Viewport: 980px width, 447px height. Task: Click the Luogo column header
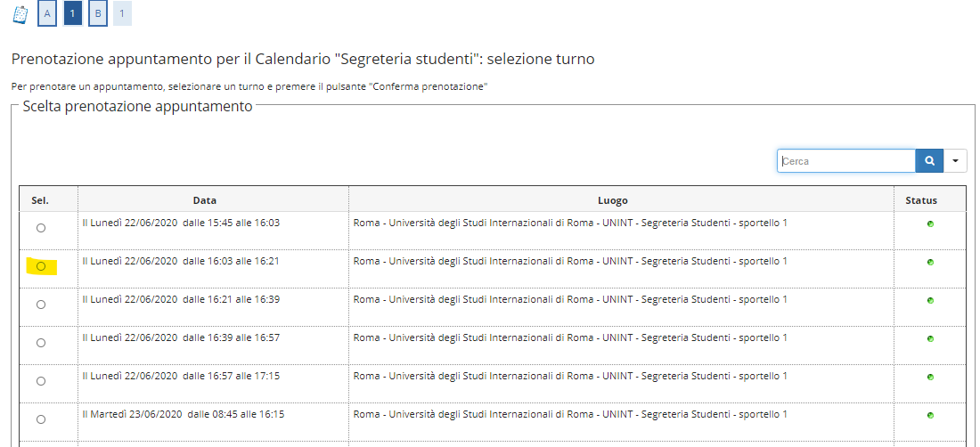tap(612, 200)
